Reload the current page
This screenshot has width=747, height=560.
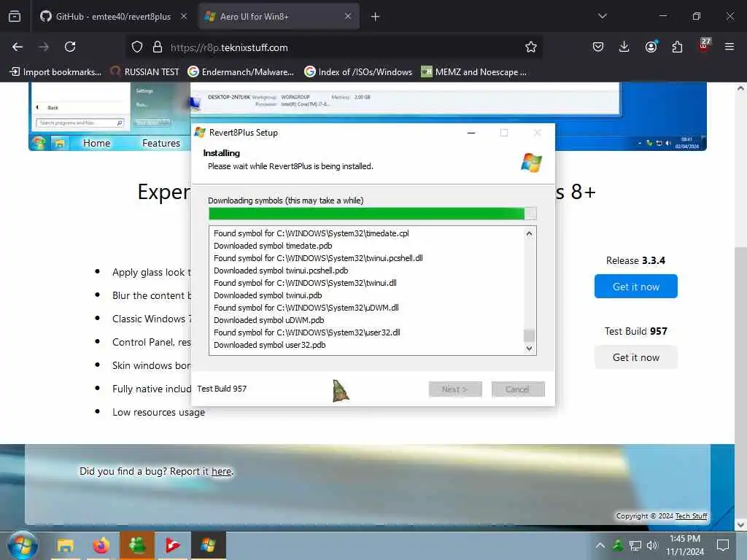[x=70, y=47]
